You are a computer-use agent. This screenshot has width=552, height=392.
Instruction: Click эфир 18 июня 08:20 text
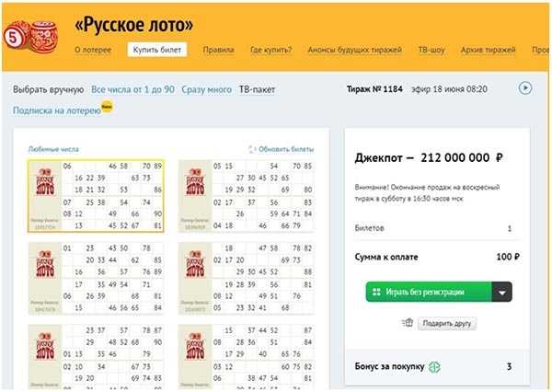coord(450,89)
